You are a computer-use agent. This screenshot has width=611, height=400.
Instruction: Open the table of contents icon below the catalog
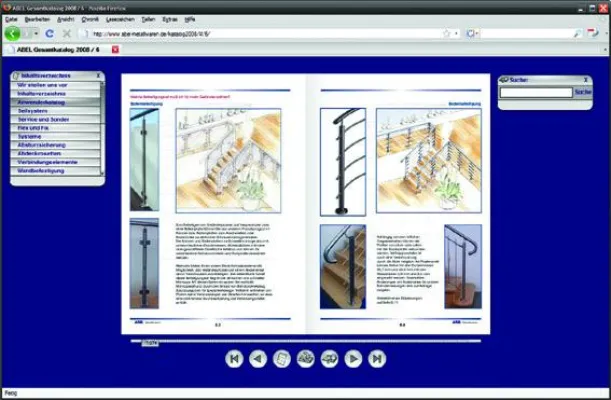pyautogui.click(x=282, y=359)
